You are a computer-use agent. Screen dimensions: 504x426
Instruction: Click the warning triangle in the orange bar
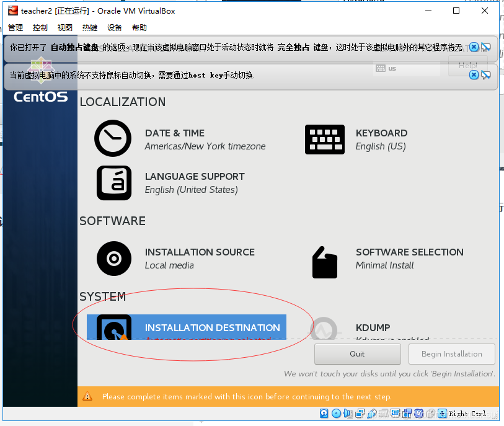(87, 396)
